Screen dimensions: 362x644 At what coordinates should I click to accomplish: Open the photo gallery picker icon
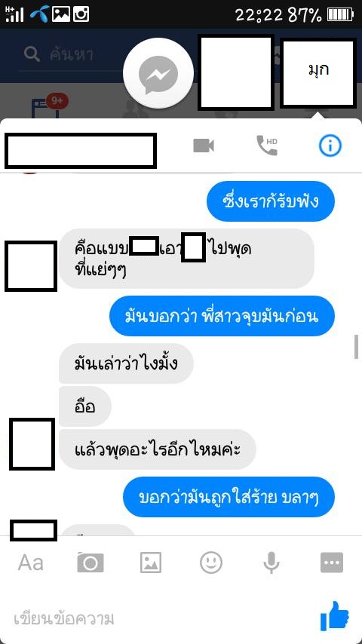[x=150, y=563]
